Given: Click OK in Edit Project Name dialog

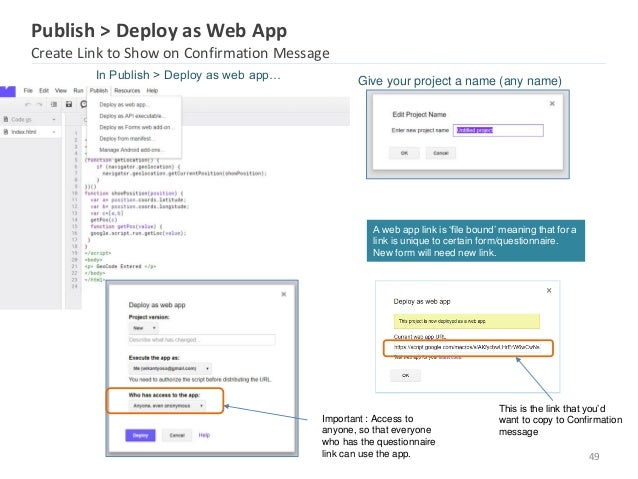Looking at the screenshot, I should (x=404, y=153).
